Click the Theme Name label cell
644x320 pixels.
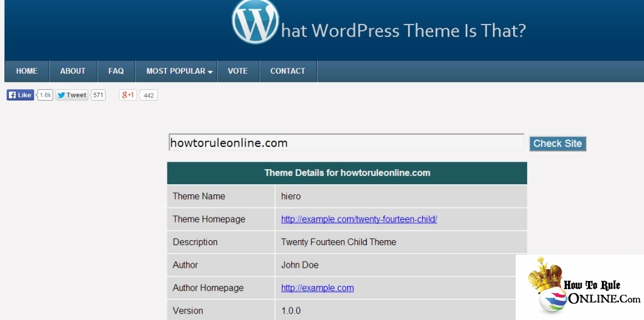click(x=221, y=196)
